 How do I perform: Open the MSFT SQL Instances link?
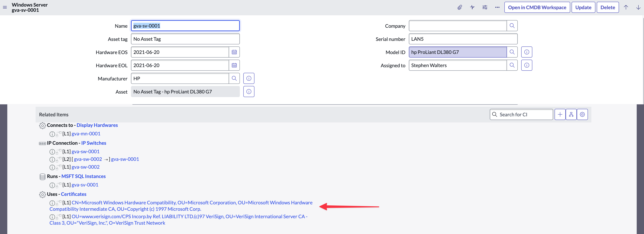click(x=84, y=176)
